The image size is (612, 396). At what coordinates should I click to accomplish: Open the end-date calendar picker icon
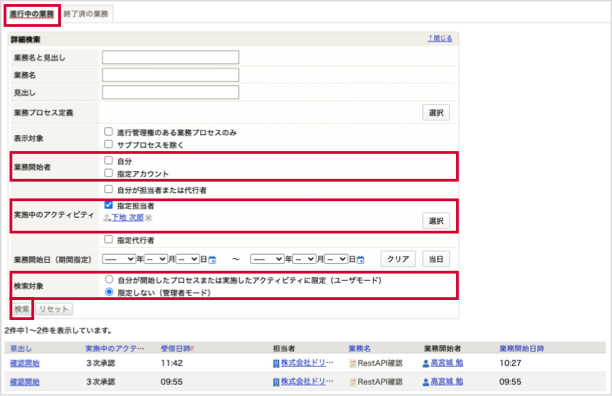click(x=361, y=260)
